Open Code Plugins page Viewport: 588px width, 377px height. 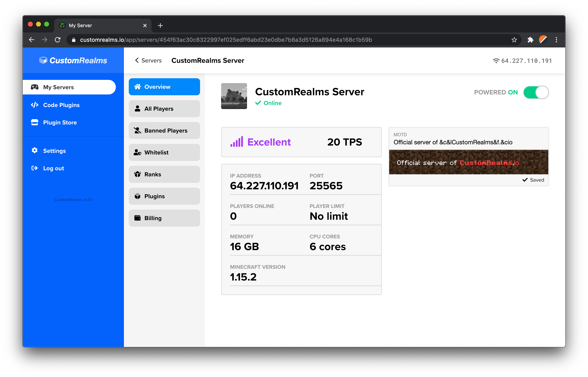[x=61, y=105]
